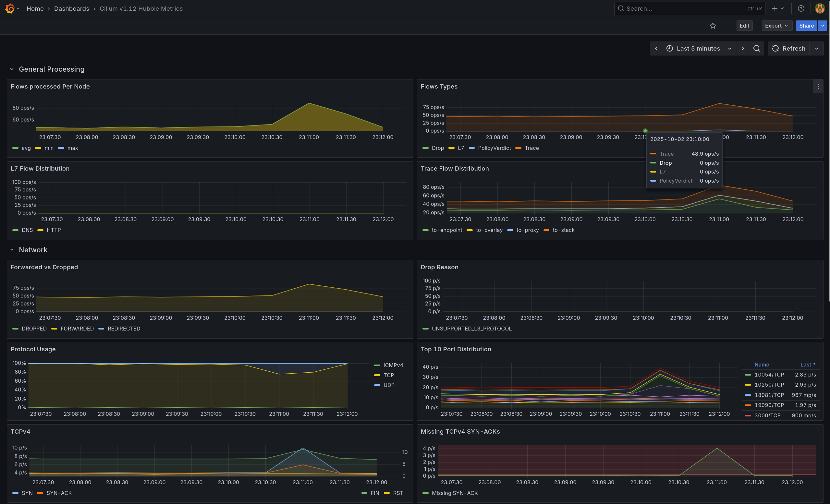Click the Grafana logo icon
This screenshot has height=504, width=830.
10,8
